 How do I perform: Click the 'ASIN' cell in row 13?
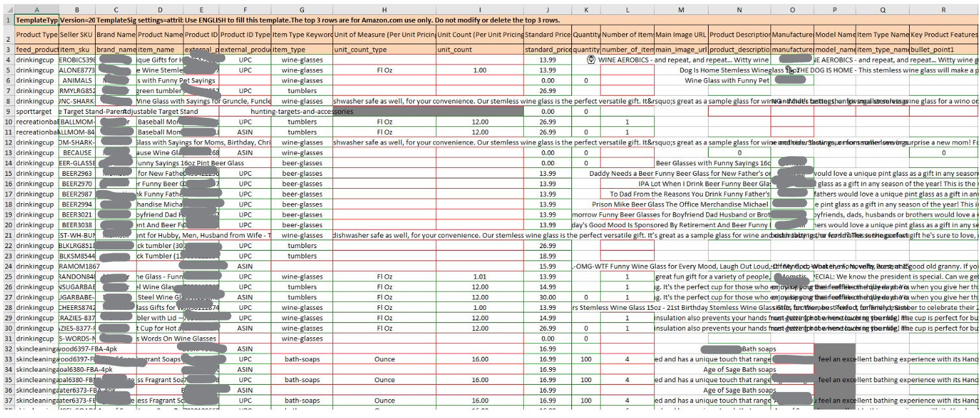pos(244,153)
